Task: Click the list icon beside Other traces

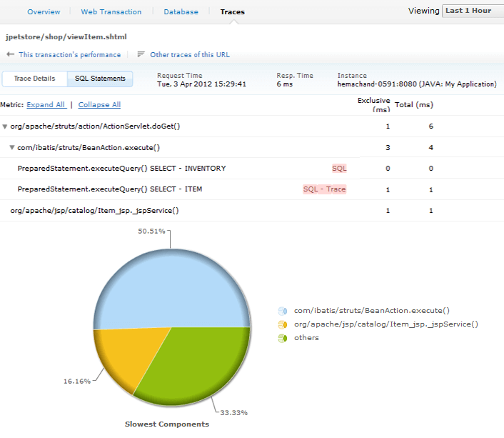Action: (x=141, y=54)
